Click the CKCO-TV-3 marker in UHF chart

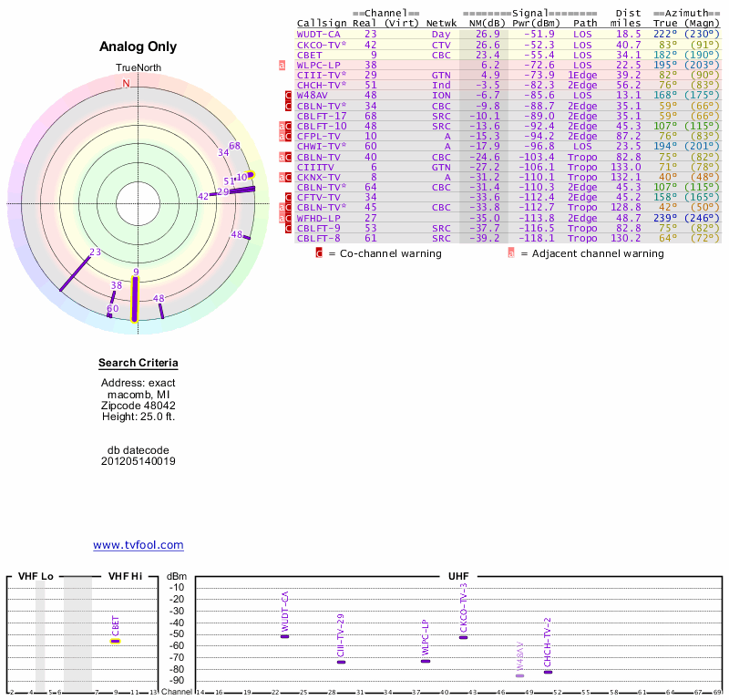(x=464, y=636)
